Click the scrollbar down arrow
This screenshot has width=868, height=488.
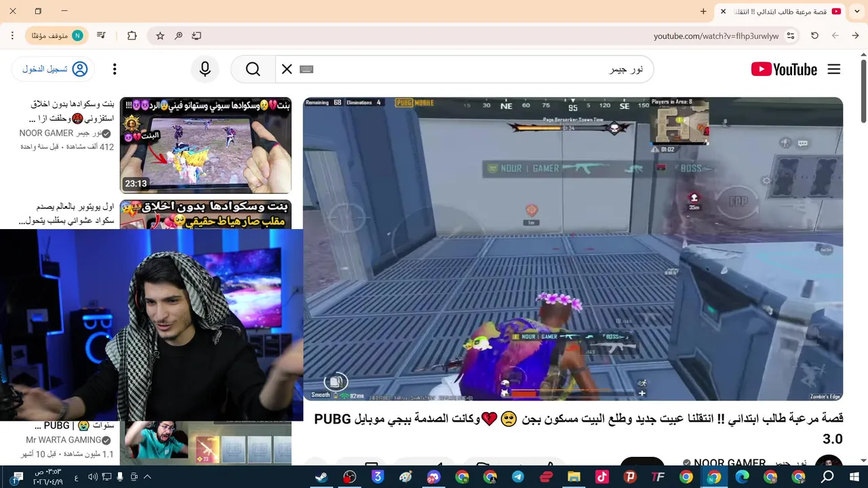coord(863,460)
